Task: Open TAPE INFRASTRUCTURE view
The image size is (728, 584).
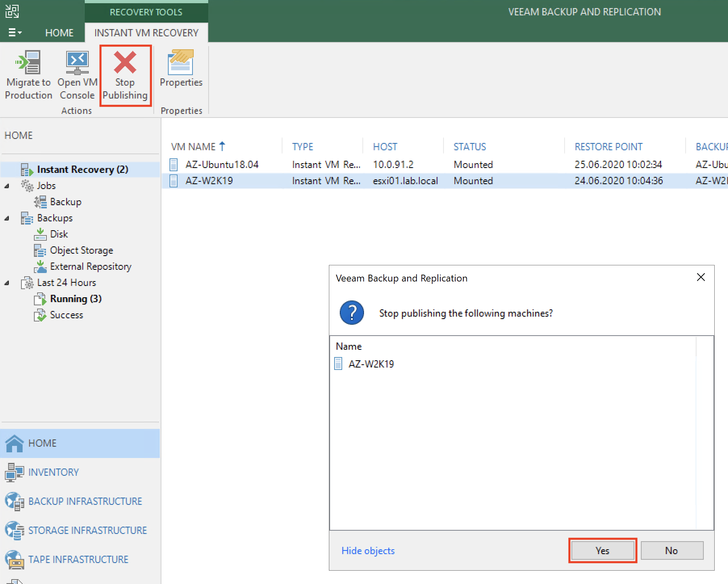Action: [x=80, y=559]
